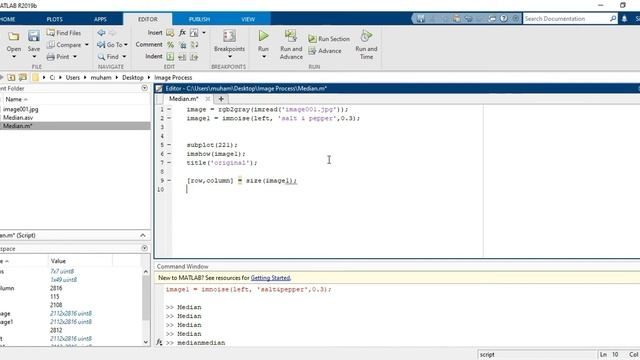
Task: Open the Current Folder panel actions menu
Action: coord(144,88)
